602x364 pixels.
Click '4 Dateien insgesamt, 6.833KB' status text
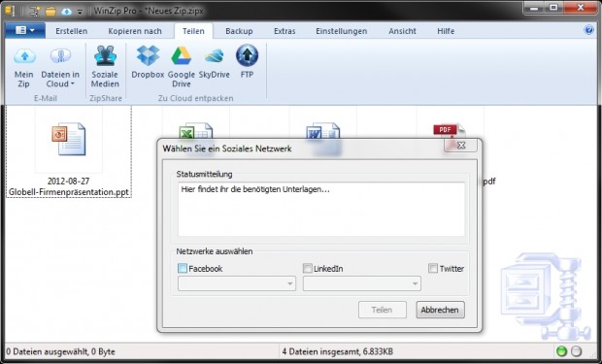click(338, 351)
